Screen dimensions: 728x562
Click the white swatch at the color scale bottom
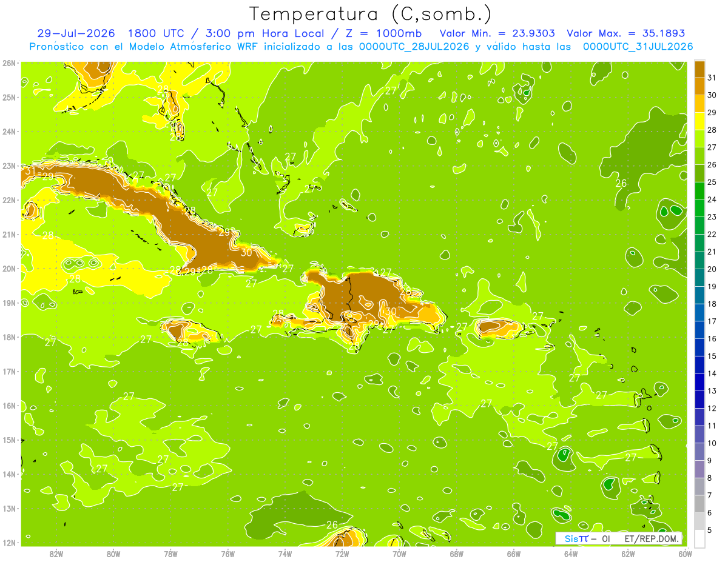click(700, 538)
